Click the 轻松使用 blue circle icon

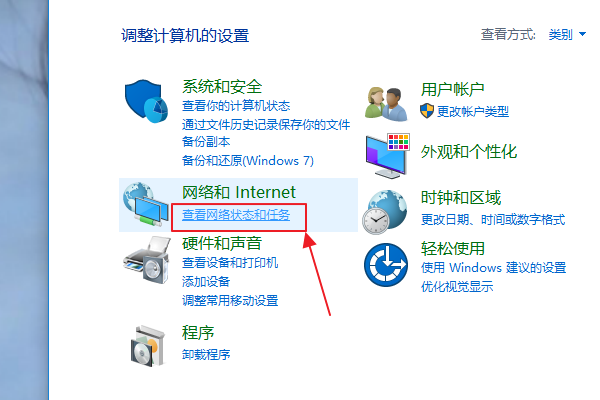386,265
